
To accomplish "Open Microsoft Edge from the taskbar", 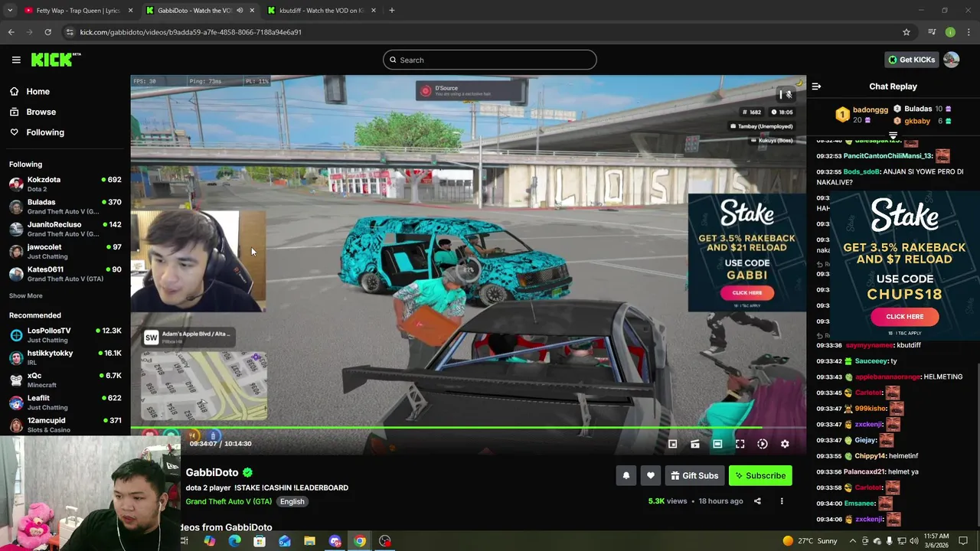I will pos(234,541).
